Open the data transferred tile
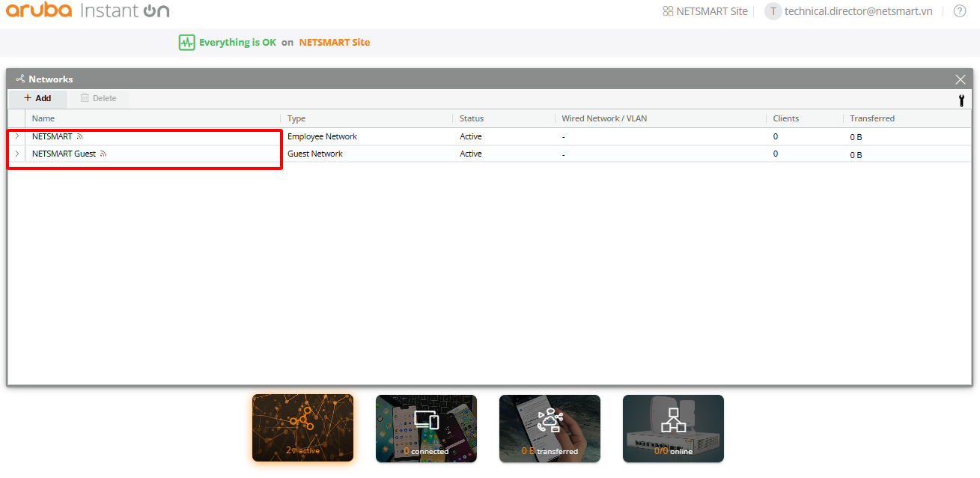Viewport: 980px width, 478px height. click(550, 429)
